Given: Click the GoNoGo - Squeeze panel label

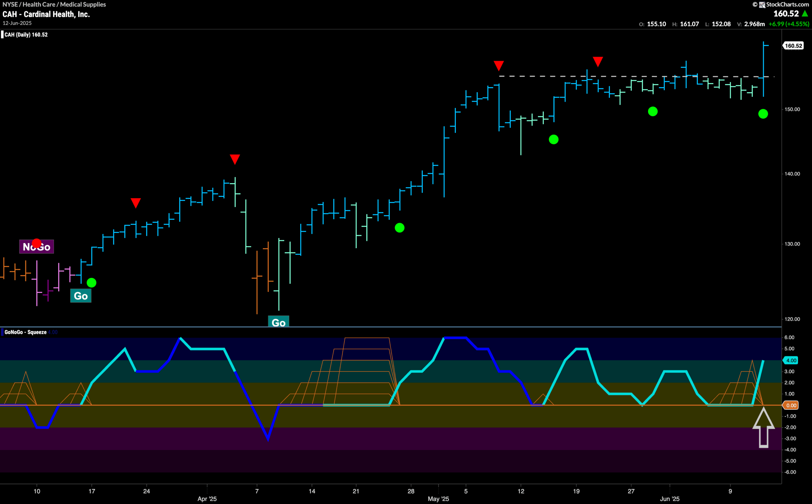Looking at the screenshot, I should tap(25, 332).
